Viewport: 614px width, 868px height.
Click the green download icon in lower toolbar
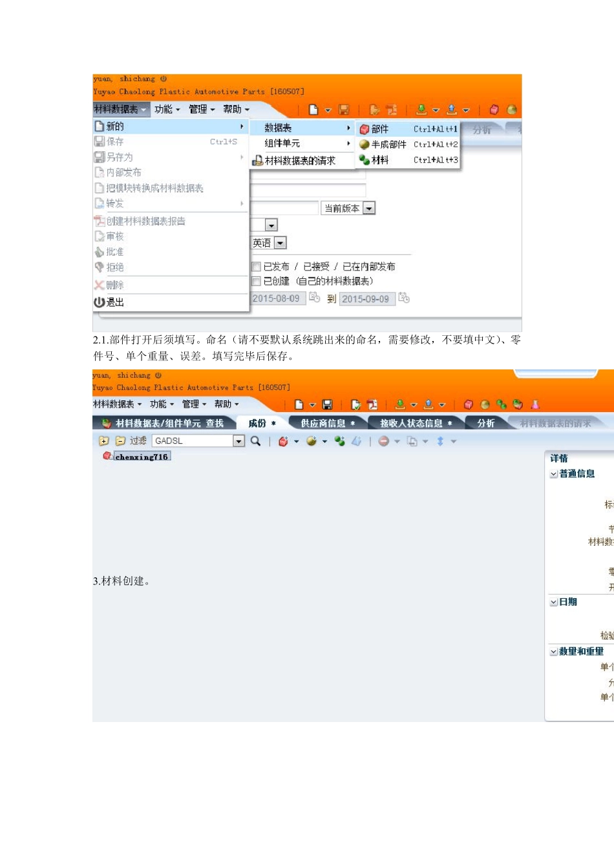point(400,405)
